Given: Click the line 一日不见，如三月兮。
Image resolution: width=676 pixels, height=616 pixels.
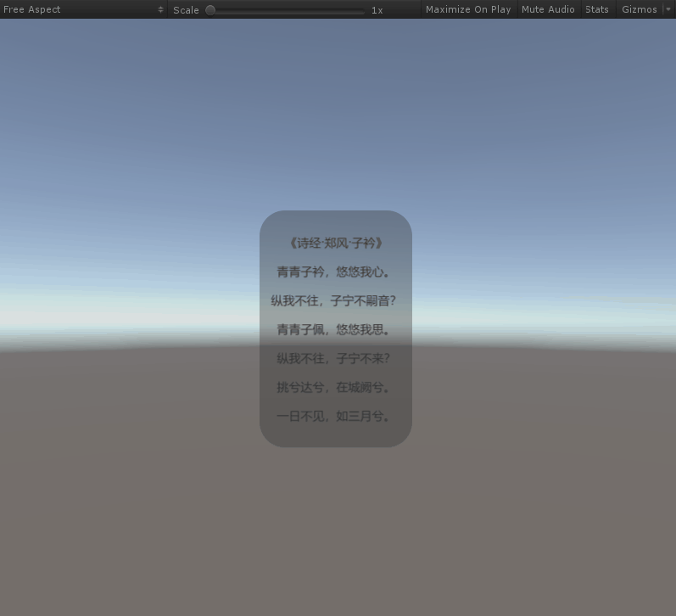Looking at the screenshot, I should pyautogui.click(x=332, y=417).
